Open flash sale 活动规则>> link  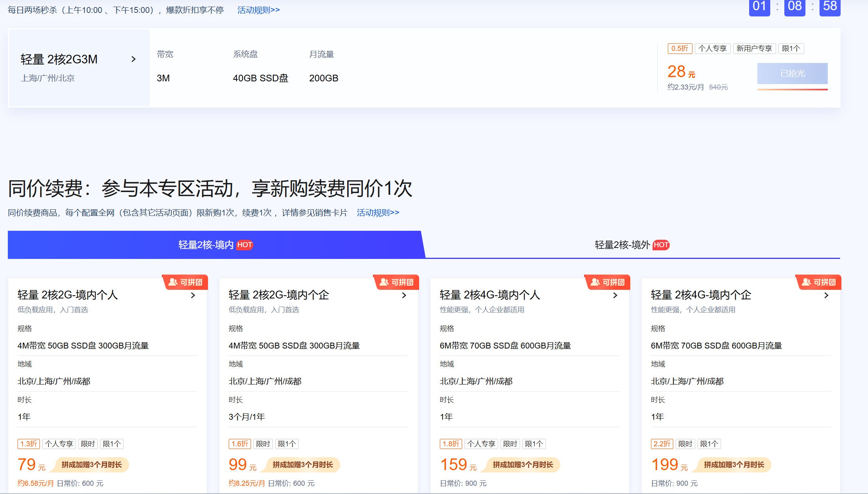[258, 10]
